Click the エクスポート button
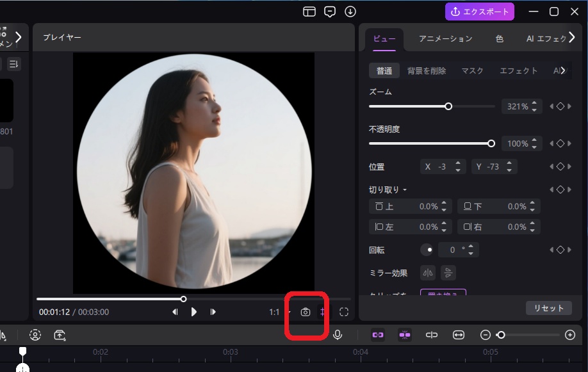 (479, 11)
